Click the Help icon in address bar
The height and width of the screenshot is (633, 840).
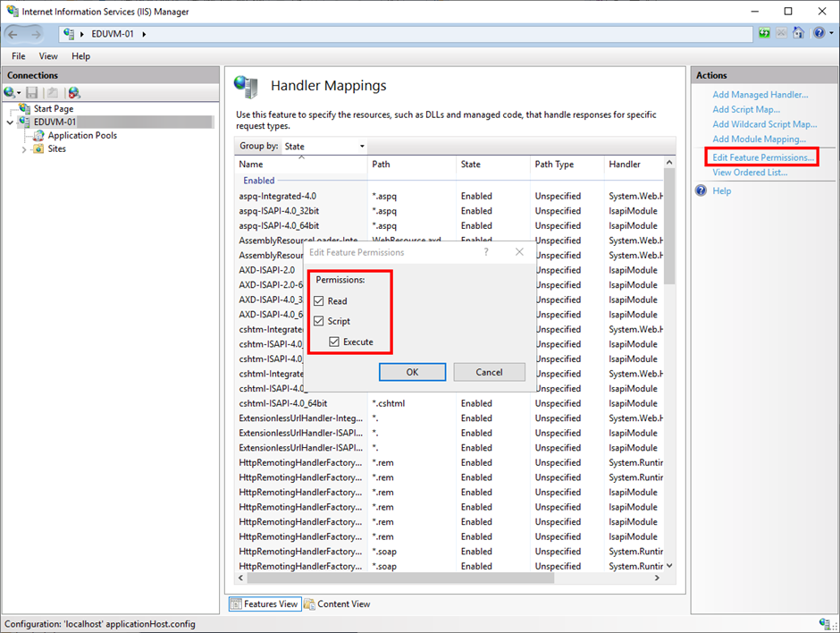[819, 33]
